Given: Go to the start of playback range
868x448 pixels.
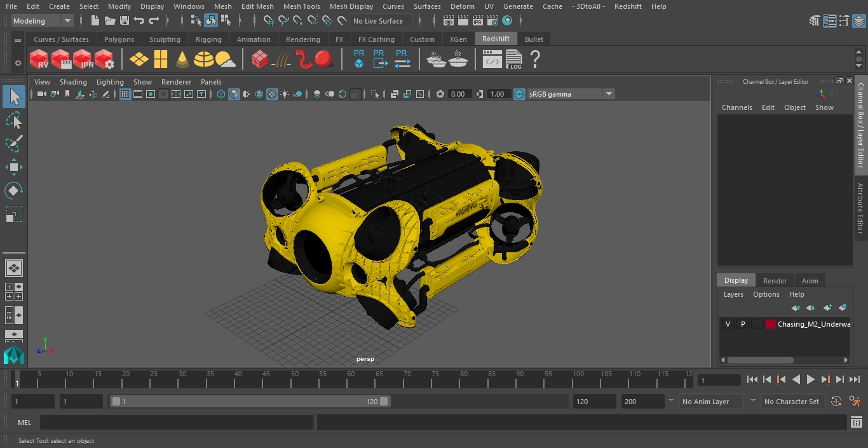Looking at the screenshot, I should [752, 379].
